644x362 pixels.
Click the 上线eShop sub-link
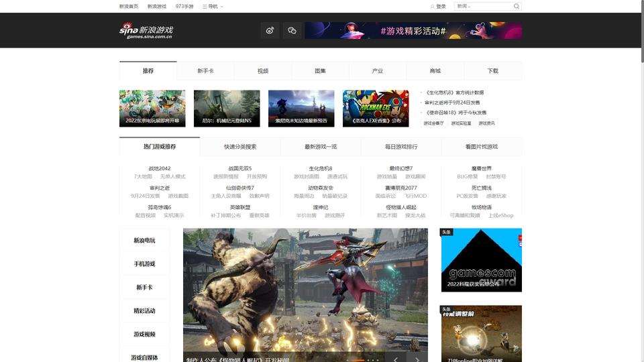500,215
